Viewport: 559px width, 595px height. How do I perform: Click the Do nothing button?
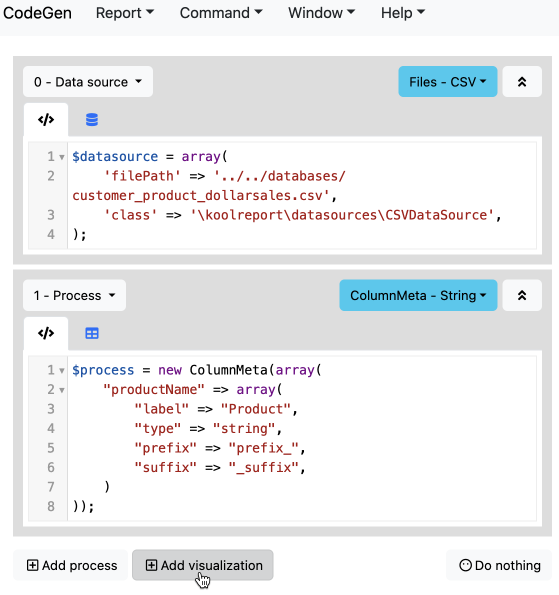coord(499,565)
